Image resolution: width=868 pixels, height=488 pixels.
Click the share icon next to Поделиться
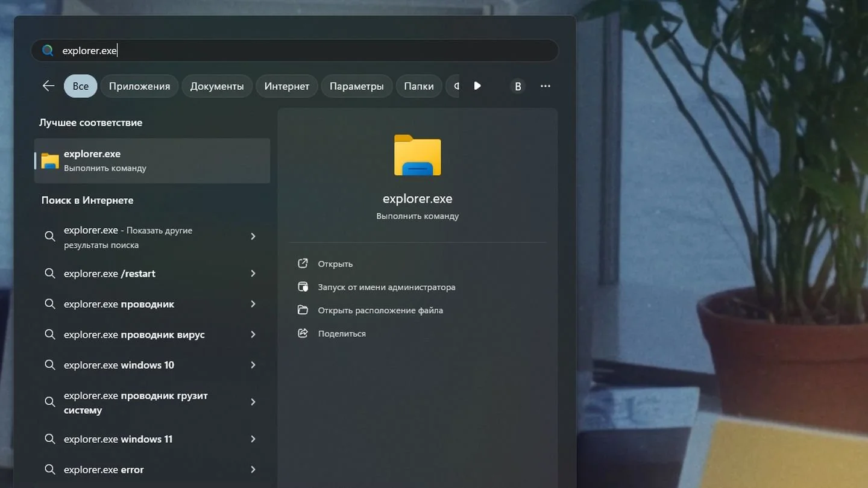(x=303, y=333)
